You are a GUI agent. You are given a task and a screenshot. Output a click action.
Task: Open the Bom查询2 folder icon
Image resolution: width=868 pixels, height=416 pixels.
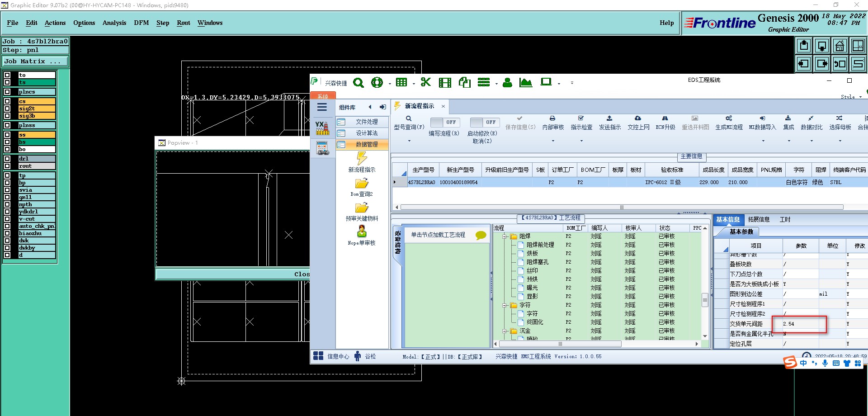coord(362,183)
